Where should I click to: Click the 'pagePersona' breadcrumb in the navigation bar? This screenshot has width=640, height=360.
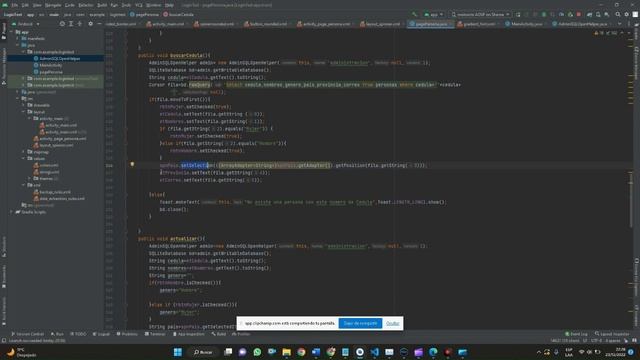[x=144, y=14]
